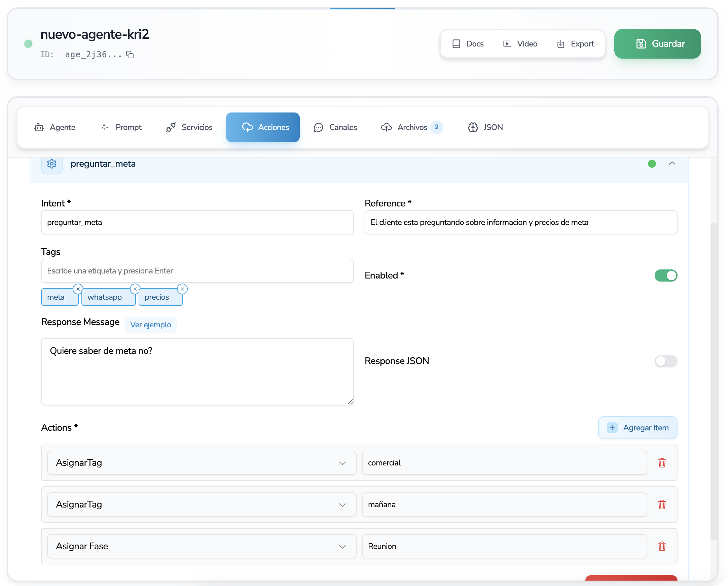728x586 pixels.
Task: Disable the Enabled toggle
Action: (x=665, y=275)
